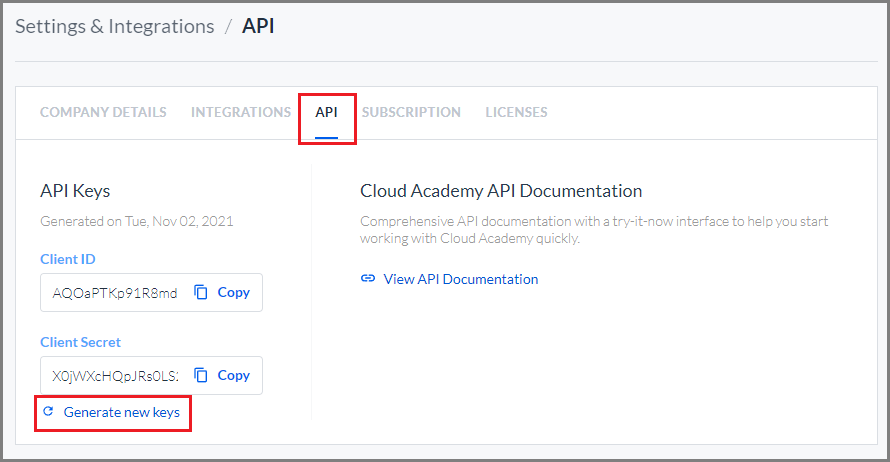Open the Subscription tab
The width and height of the screenshot is (890, 462).
point(412,112)
